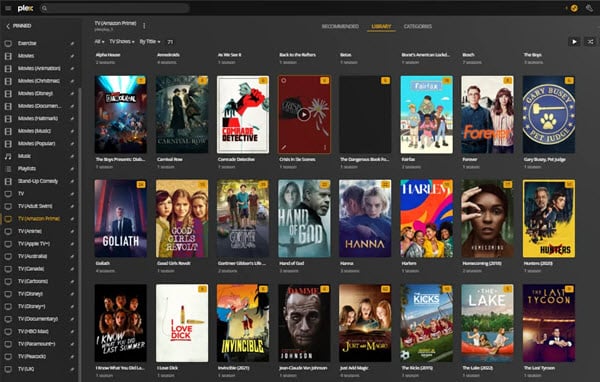Viewport: 600px width, 382px height.
Task: Toggle pin on the Movies library
Action: 72,56
